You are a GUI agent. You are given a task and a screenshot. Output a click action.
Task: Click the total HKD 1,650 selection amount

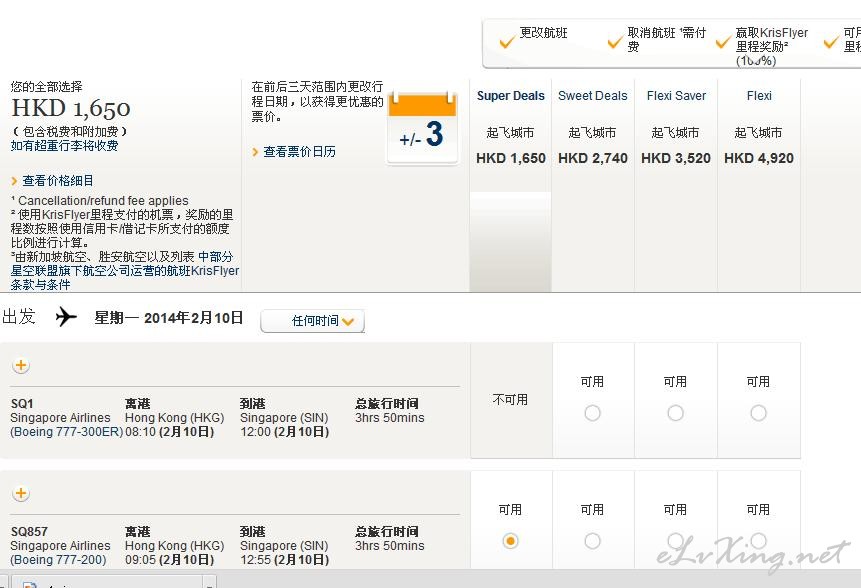(71, 108)
